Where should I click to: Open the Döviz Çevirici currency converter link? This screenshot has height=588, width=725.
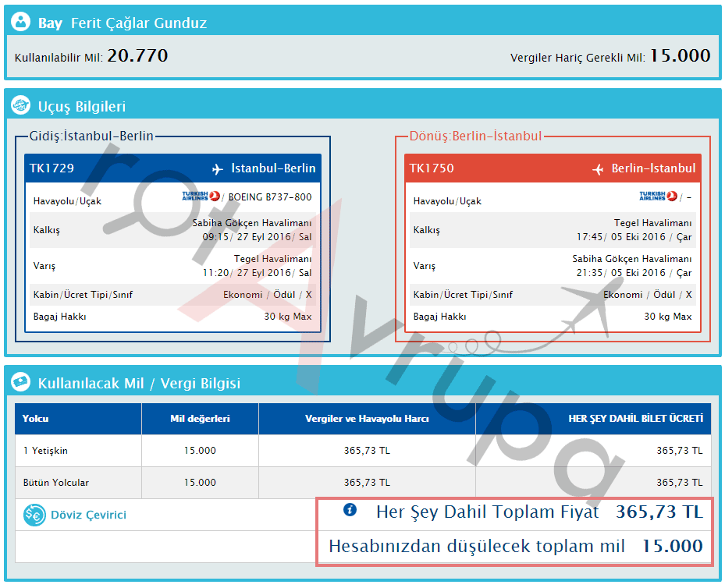[x=88, y=515]
